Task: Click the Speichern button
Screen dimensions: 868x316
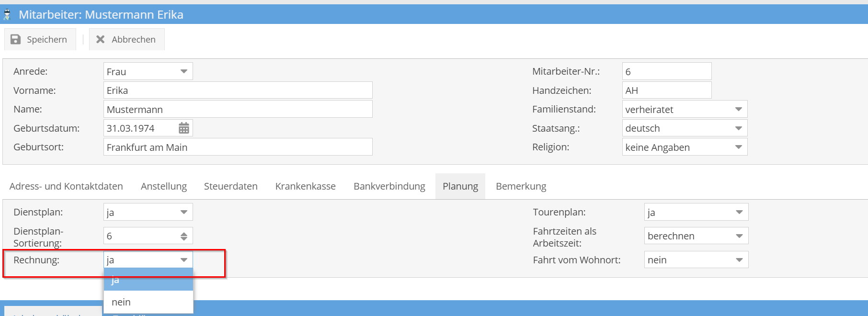Action: pyautogui.click(x=40, y=39)
